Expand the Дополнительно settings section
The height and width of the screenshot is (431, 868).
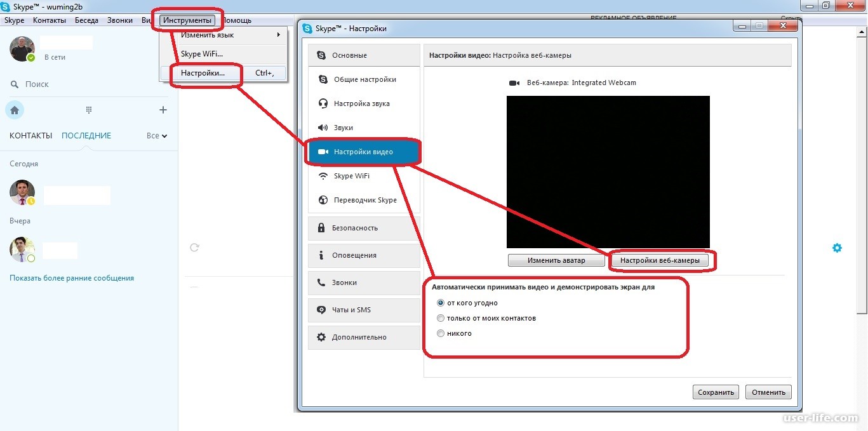tap(364, 337)
